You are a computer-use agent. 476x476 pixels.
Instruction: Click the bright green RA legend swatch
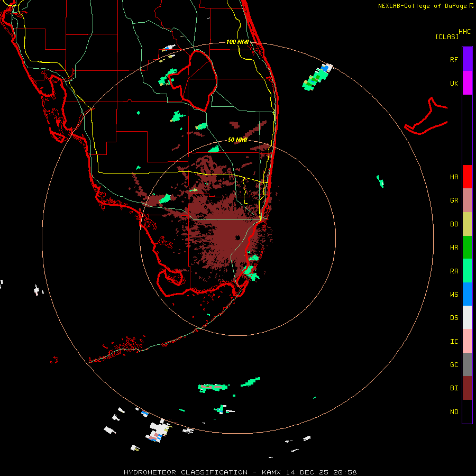(x=467, y=271)
